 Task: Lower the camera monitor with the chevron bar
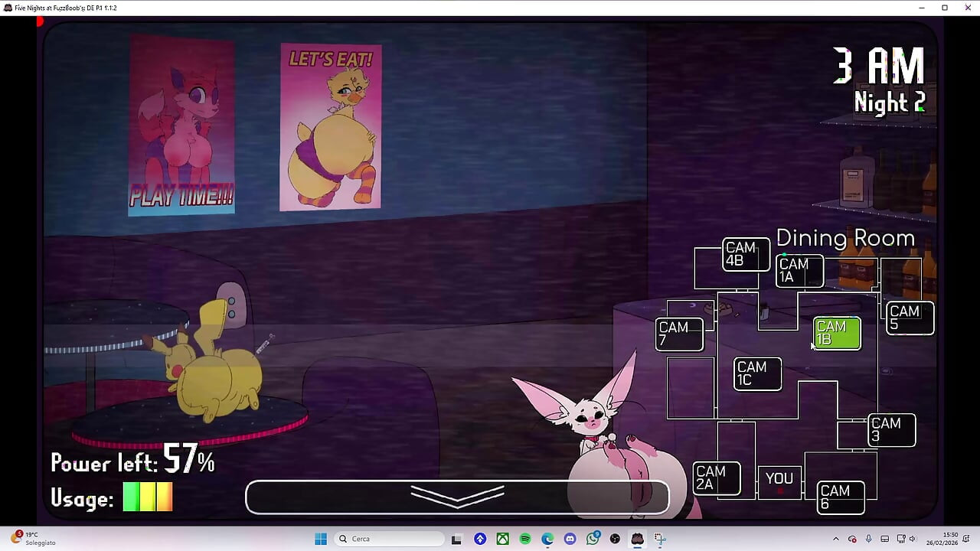click(x=457, y=497)
